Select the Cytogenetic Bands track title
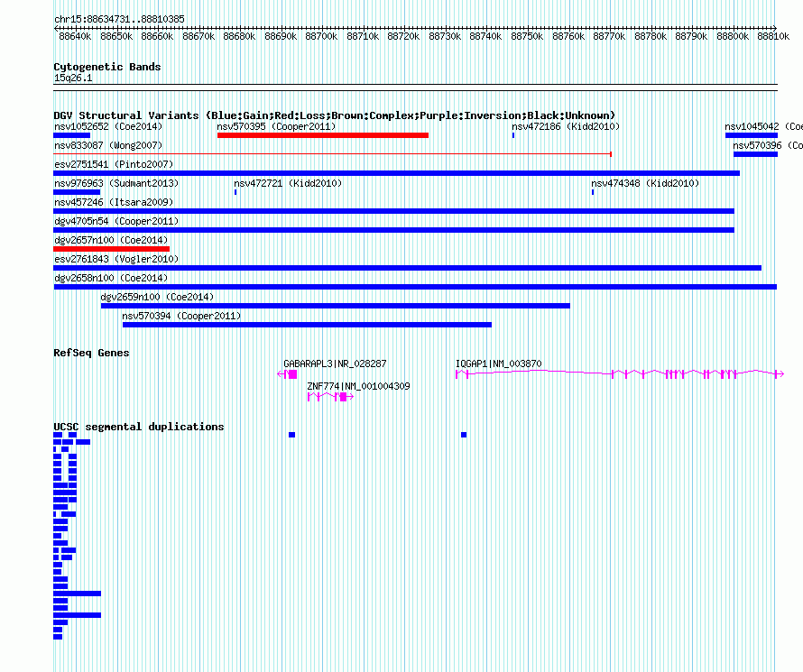Screen dimensions: 803x672 pos(107,67)
